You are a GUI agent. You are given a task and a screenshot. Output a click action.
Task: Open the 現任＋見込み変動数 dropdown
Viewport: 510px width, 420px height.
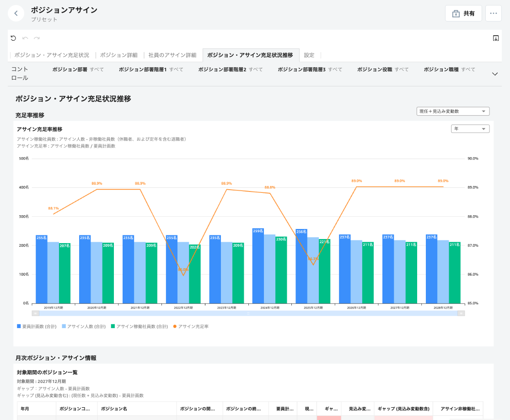point(453,111)
